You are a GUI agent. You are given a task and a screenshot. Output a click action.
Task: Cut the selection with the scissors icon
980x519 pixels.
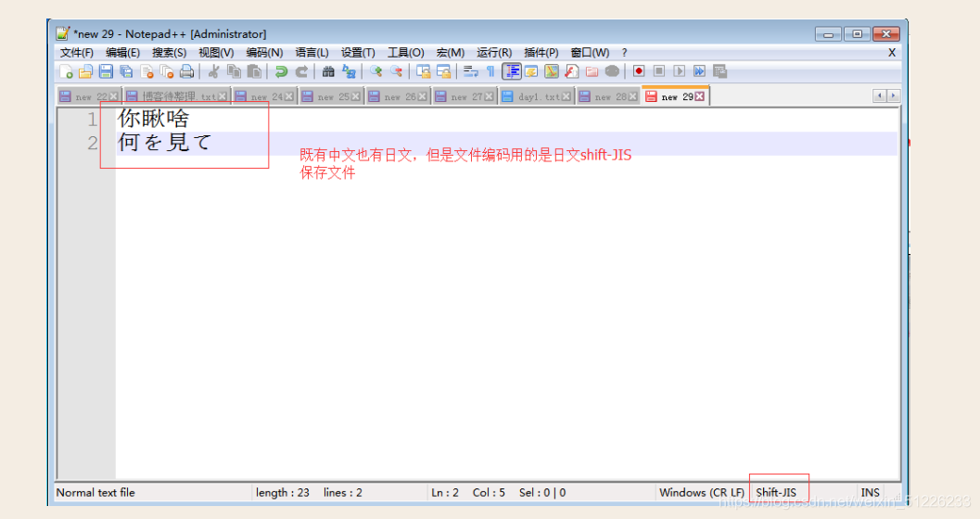click(x=213, y=71)
